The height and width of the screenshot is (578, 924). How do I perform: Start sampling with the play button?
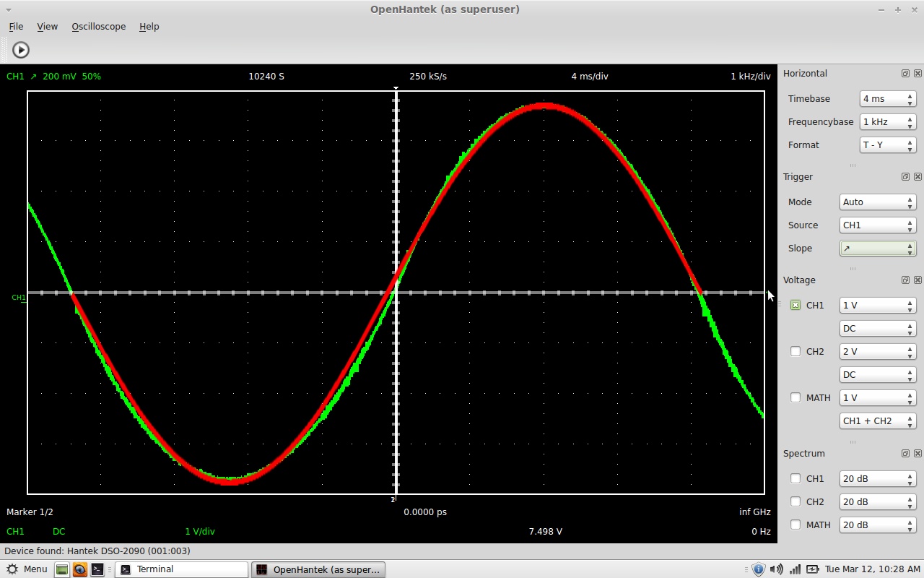click(21, 50)
